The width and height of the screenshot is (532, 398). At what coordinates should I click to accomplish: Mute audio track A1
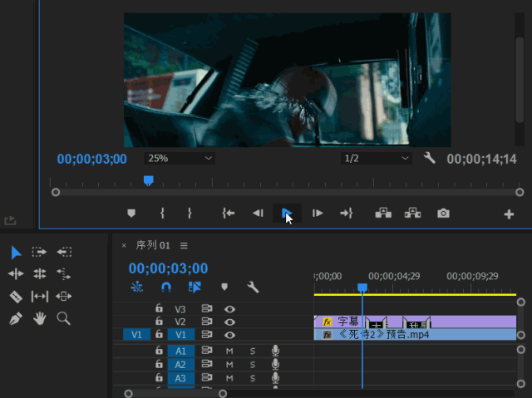point(229,351)
